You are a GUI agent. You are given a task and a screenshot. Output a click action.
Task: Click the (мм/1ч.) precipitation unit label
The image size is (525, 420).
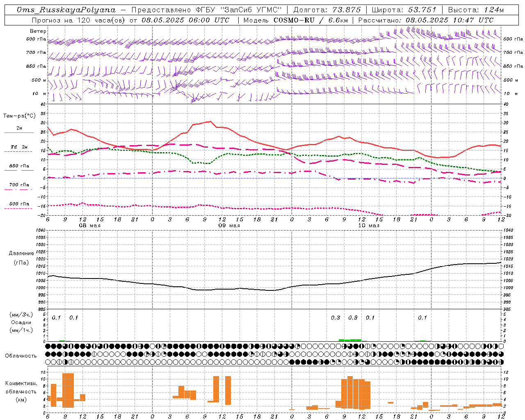pos(21,330)
